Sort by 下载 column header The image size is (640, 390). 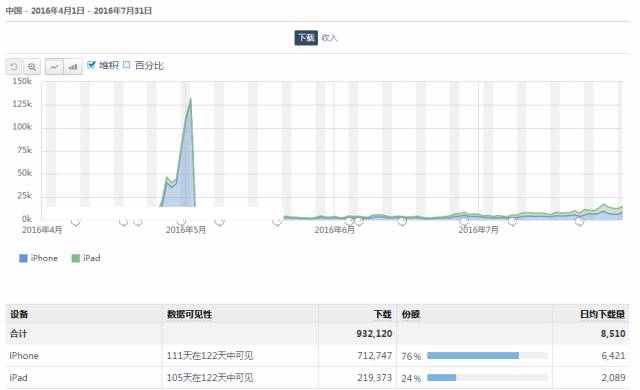point(382,314)
